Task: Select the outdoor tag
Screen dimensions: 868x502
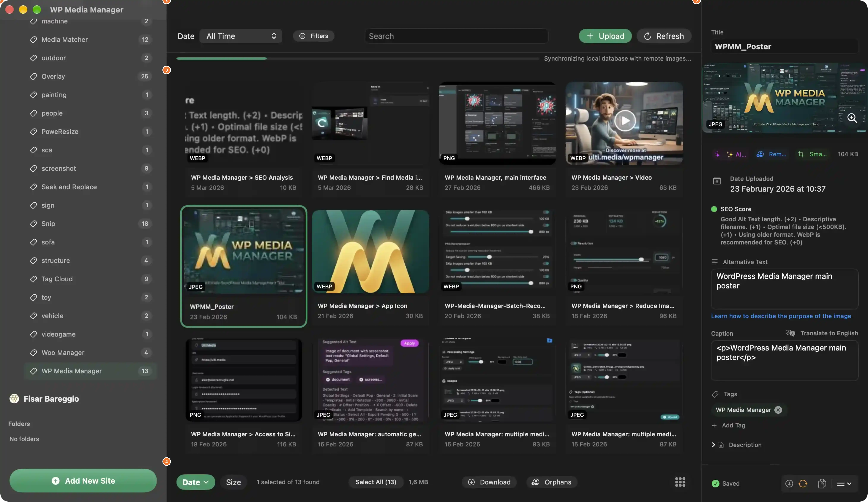Action: 91,58
